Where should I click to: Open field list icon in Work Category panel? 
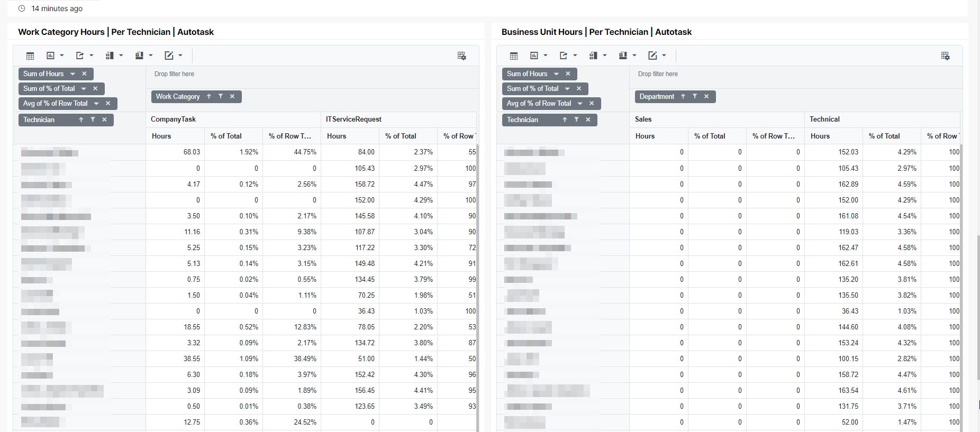[461, 56]
